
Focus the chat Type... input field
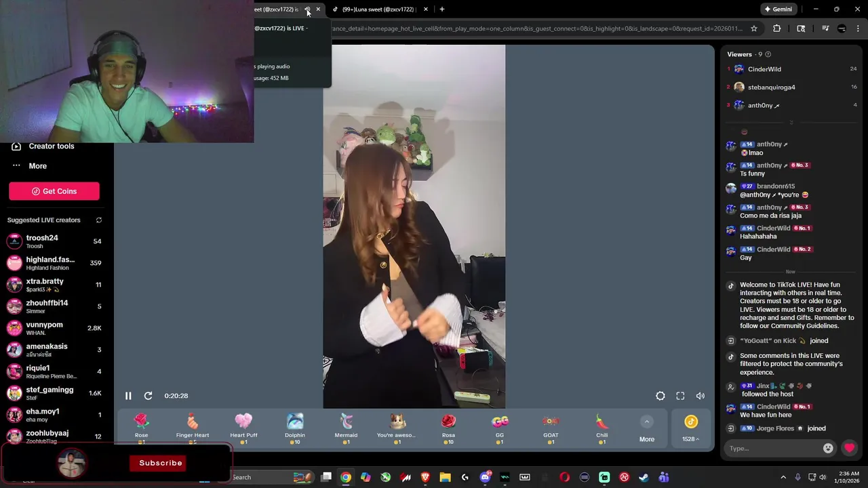773,448
